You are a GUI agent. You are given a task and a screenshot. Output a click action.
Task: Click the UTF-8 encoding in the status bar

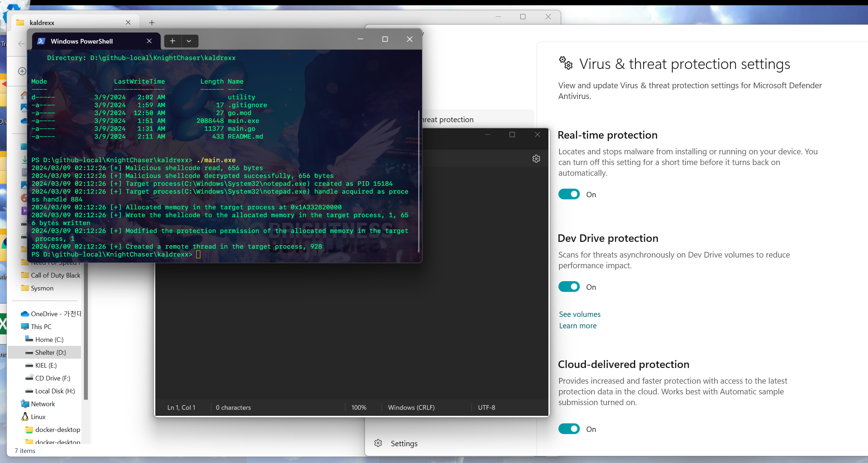pos(486,407)
